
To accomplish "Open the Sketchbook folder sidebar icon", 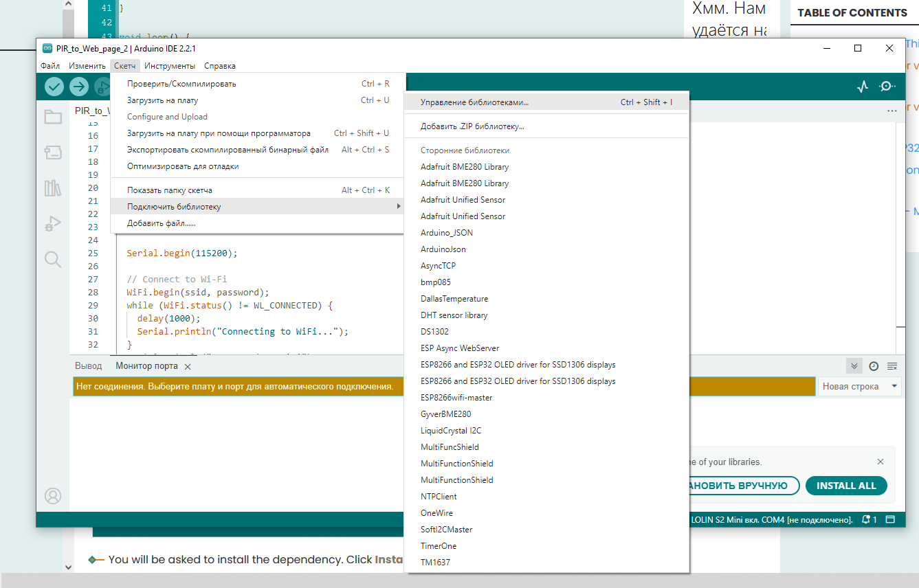I will pos(53,117).
